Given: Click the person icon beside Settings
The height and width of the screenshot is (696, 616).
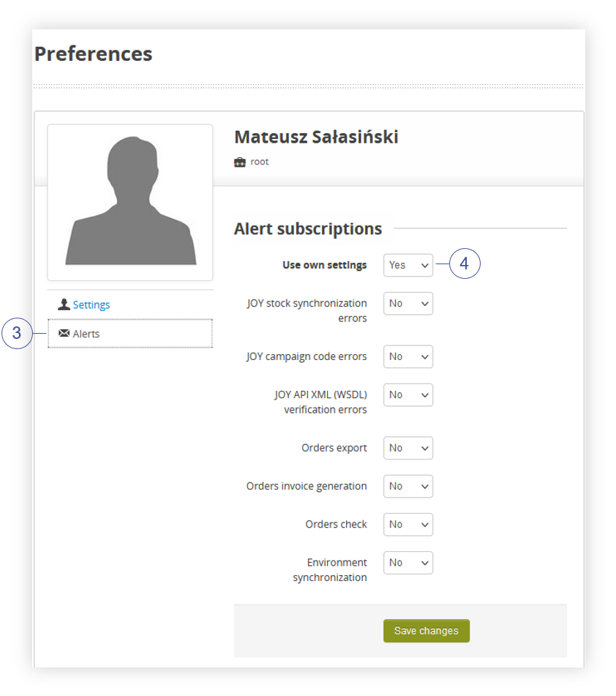Looking at the screenshot, I should pos(64,304).
